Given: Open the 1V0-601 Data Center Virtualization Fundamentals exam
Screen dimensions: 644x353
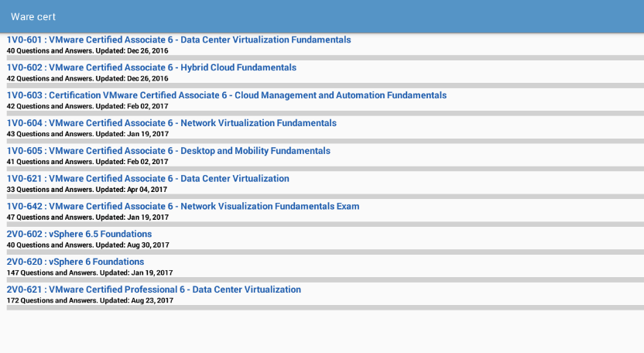Looking at the screenshot, I should (x=179, y=39).
